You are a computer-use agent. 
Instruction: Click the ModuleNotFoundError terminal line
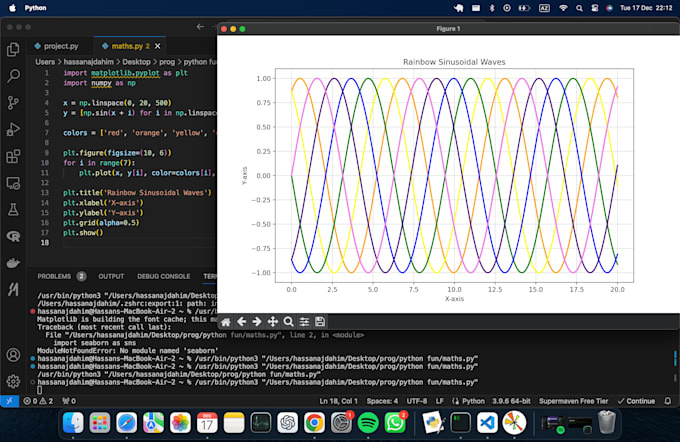click(128, 350)
